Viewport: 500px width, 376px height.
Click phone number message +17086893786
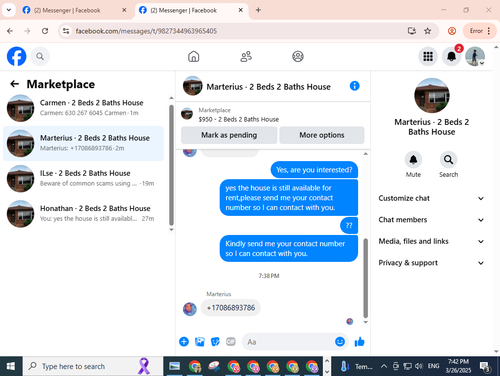coord(231,308)
